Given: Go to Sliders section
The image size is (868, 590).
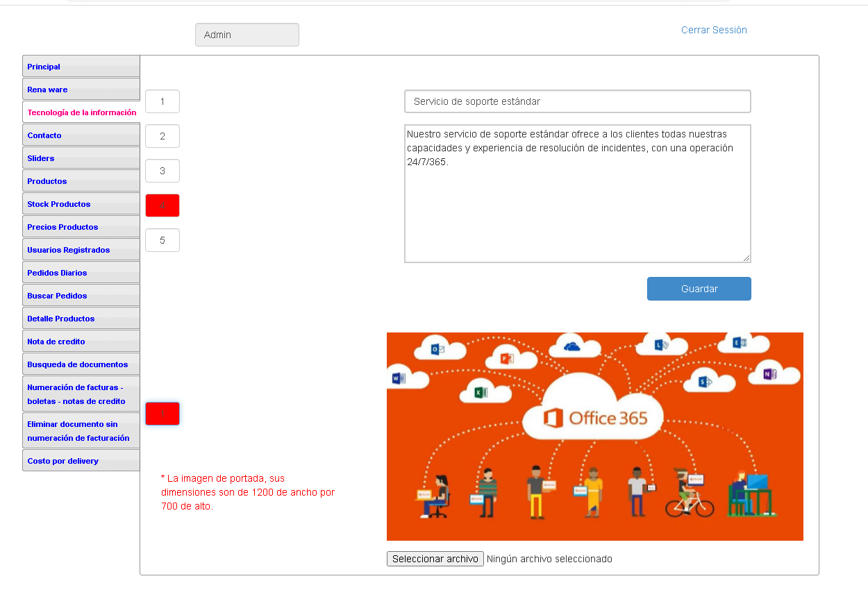Looking at the screenshot, I should pyautogui.click(x=81, y=158).
